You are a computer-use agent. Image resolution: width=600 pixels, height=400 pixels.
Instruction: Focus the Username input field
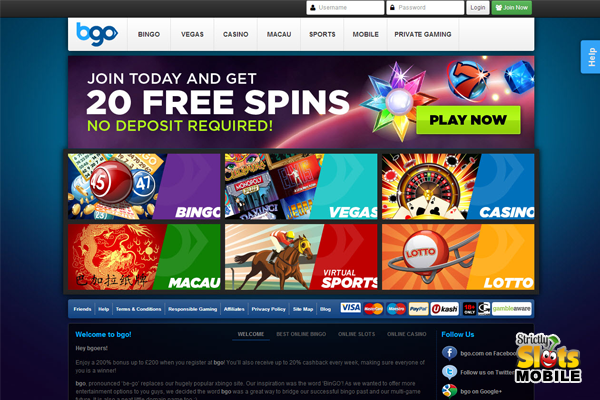pyautogui.click(x=345, y=8)
